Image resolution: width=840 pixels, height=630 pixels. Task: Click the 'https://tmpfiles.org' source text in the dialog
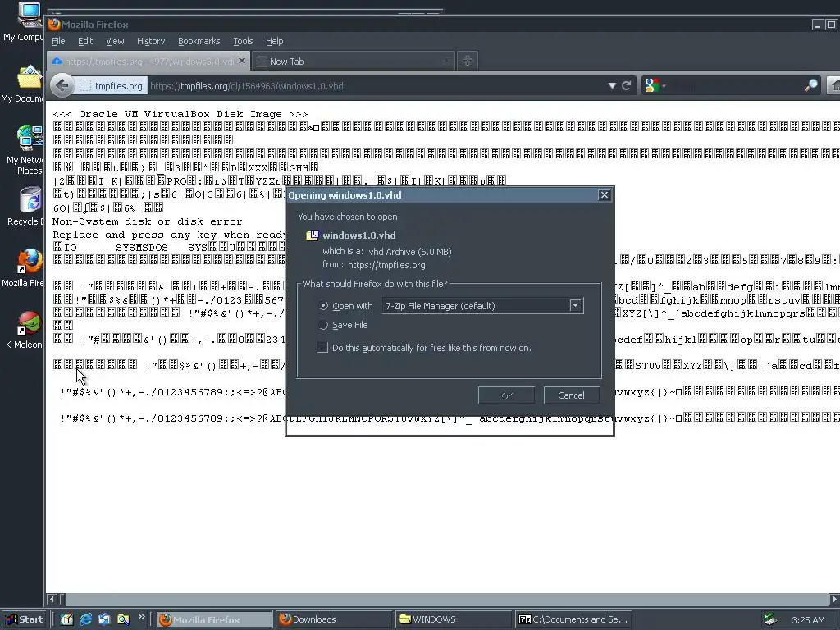(386, 265)
